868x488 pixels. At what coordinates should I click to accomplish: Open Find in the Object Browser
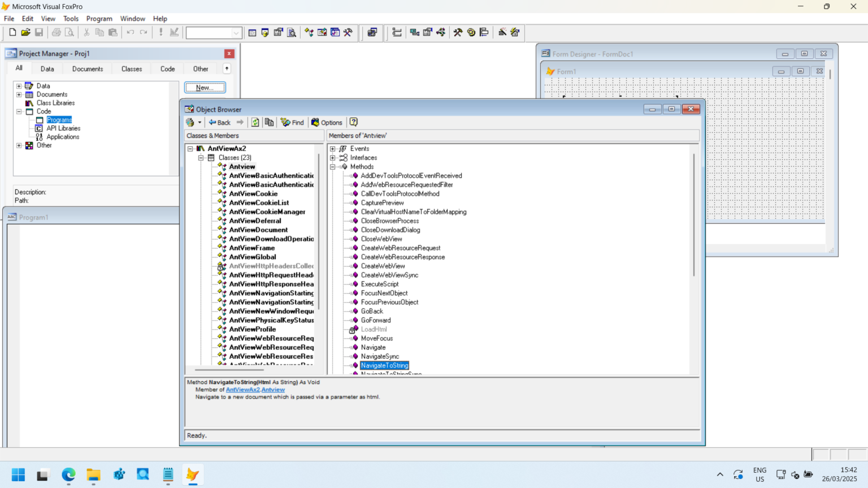point(292,122)
